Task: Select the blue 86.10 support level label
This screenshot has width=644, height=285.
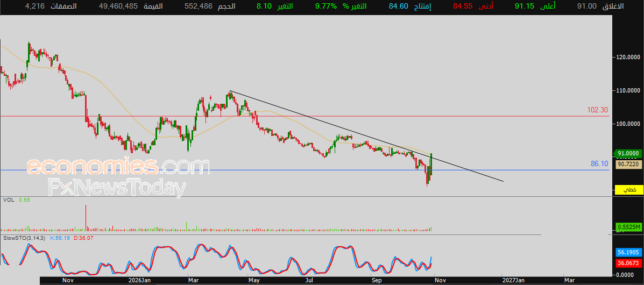Action: pyautogui.click(x=599, y=164)
